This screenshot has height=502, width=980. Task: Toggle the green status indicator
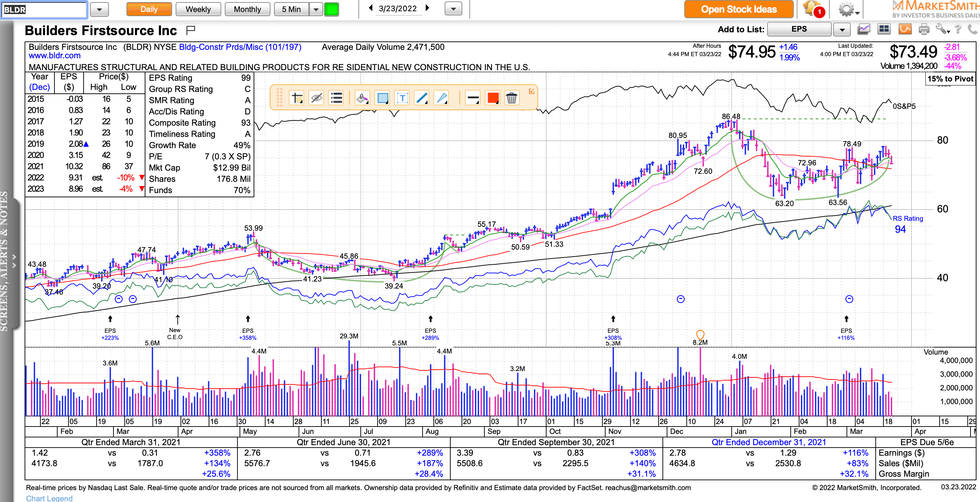(331, 9)
